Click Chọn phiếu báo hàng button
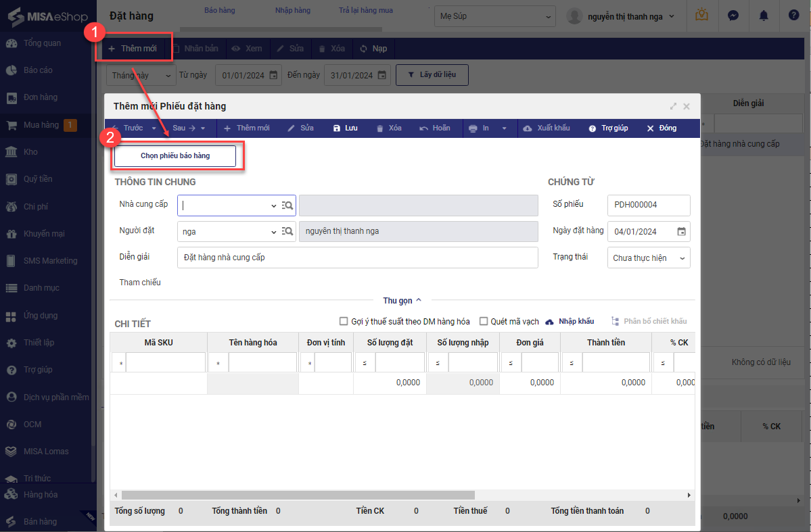Image resolution: width=811 pixels, height=532 pixels. 175,156
